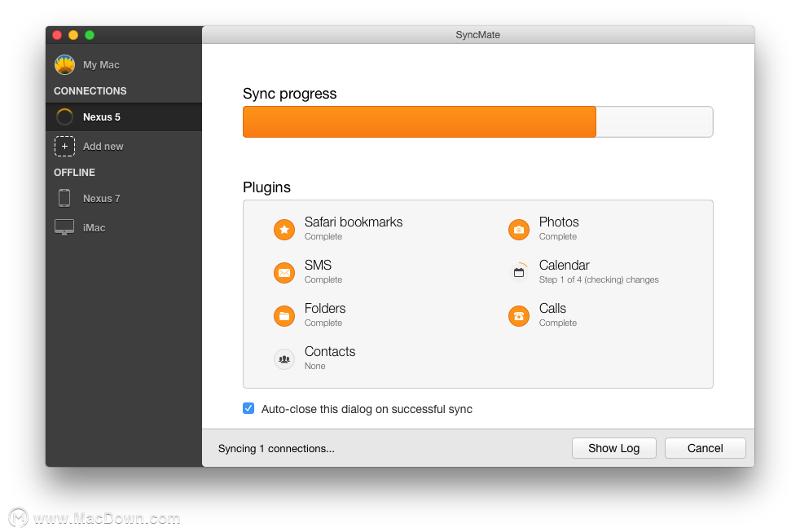
Task: Click the Add new plus icon
Action: 65,146
